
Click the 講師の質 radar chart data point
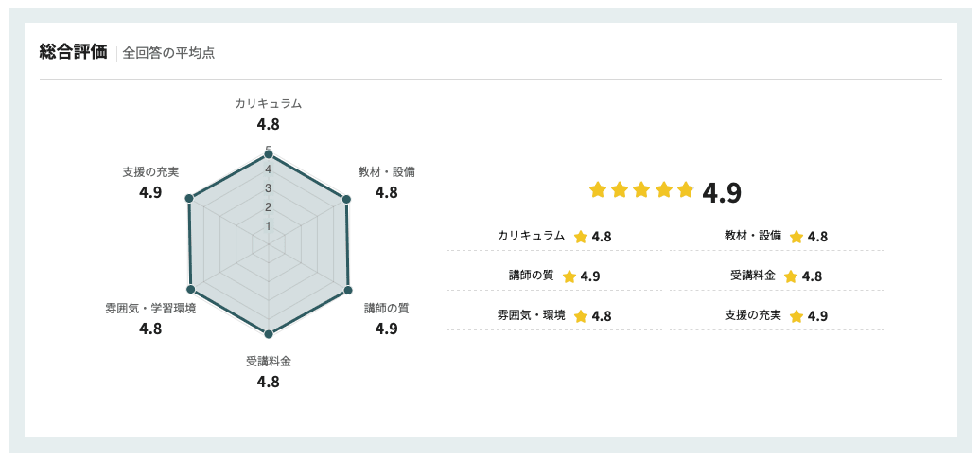pos(348,289)
